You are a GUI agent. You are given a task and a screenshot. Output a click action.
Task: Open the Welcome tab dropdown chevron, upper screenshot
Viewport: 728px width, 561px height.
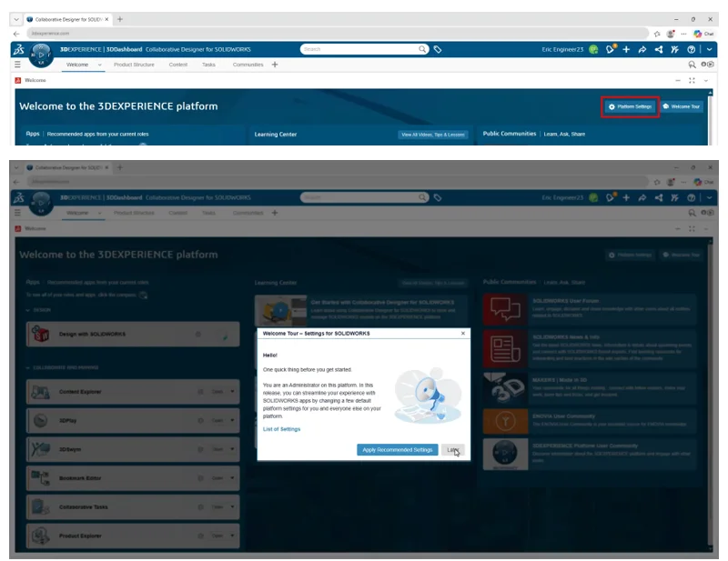[99, 65]
